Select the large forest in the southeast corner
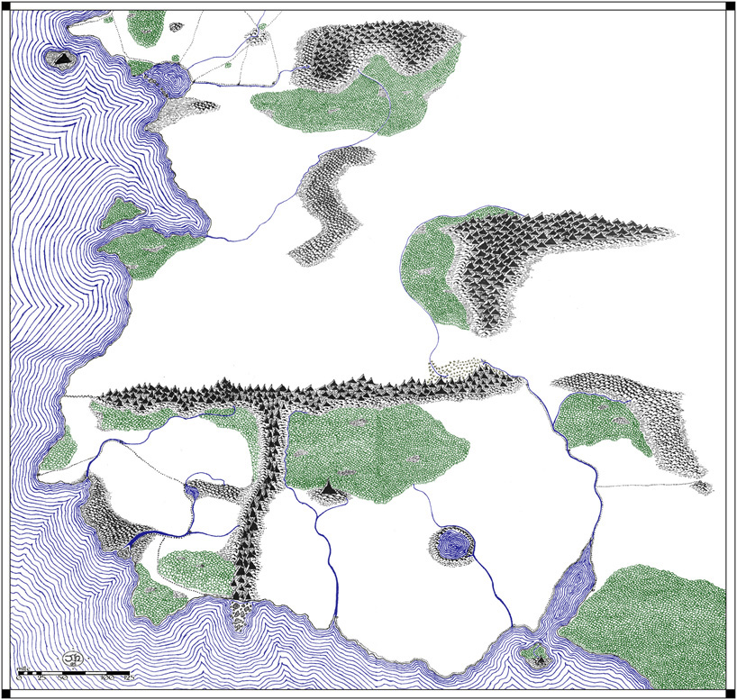The image size is (737, 700). pyautogui.click(x=653, y=626)
